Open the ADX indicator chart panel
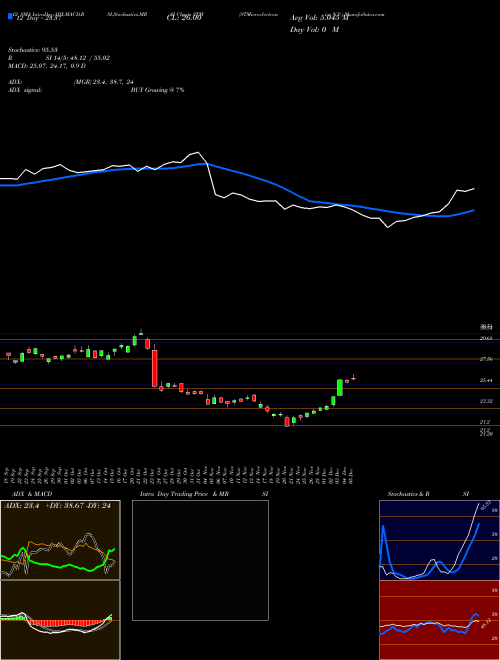500x660 pixels. [60, 540]
